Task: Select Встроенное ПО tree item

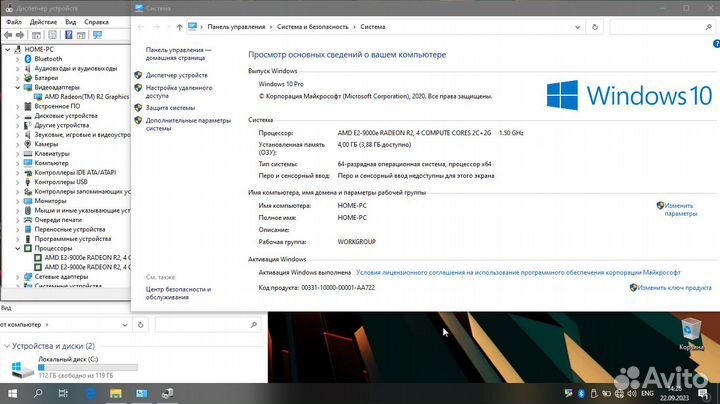Action: [x=57, y=106]
